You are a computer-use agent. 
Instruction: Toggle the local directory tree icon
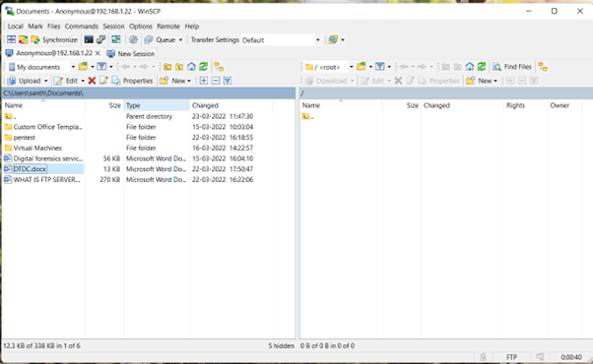click(219, 67)
